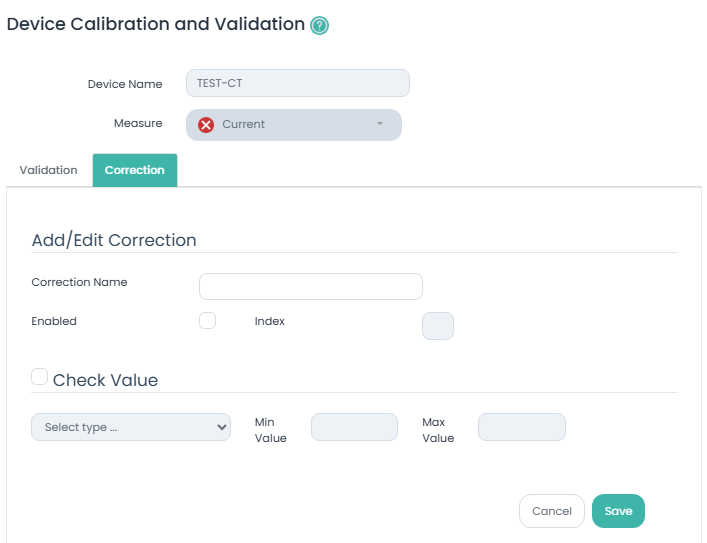Screen dimensions: 707x543
Task: Tick the Enabled checkbox
Action: click(x=208, y=321)
